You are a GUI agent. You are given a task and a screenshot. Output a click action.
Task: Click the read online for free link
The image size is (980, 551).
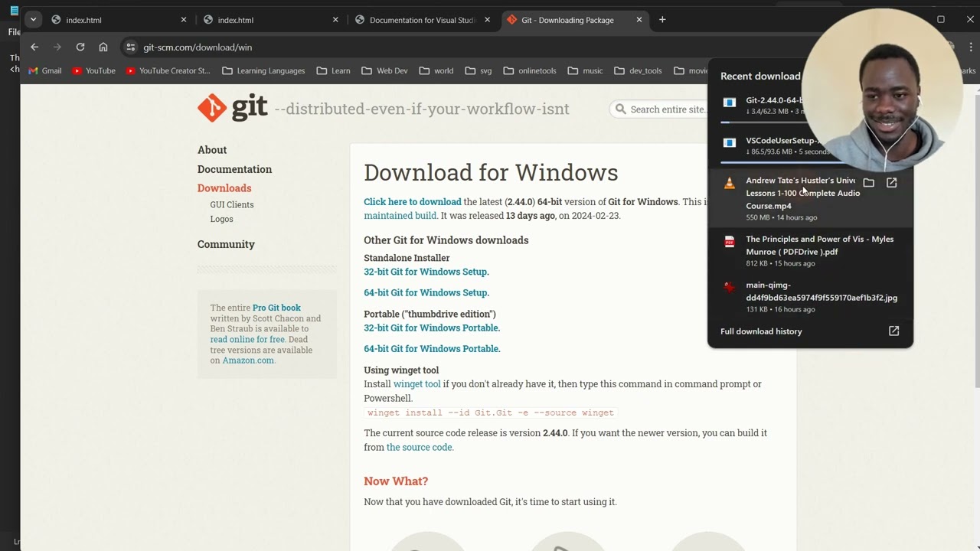(247, 339)
